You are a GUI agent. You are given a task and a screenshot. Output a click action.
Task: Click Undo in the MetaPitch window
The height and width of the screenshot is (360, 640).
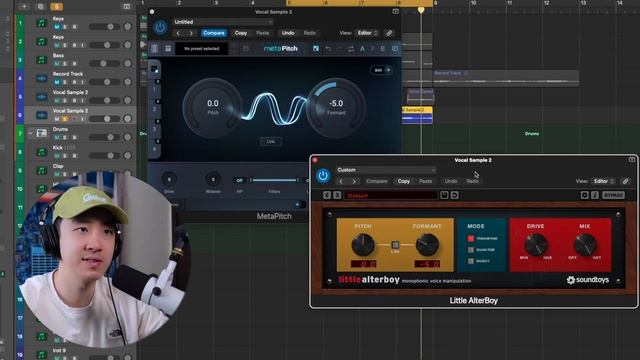point(288,33)
